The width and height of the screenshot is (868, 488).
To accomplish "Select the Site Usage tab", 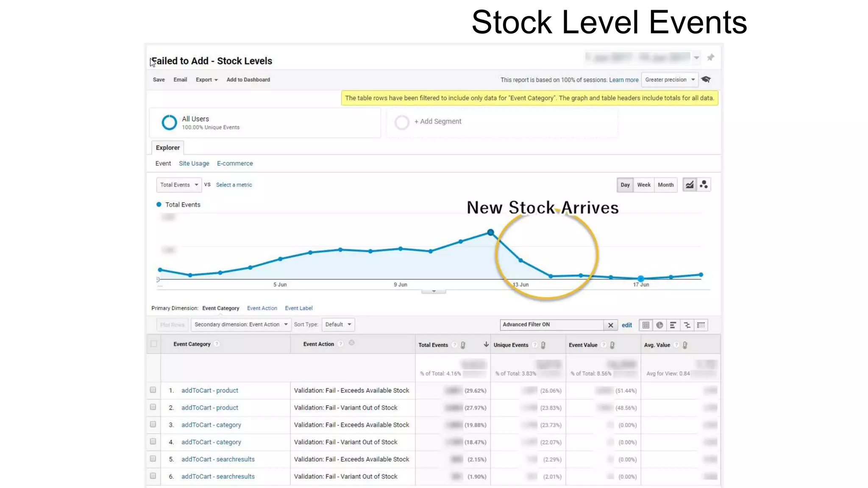I will 194,164.
